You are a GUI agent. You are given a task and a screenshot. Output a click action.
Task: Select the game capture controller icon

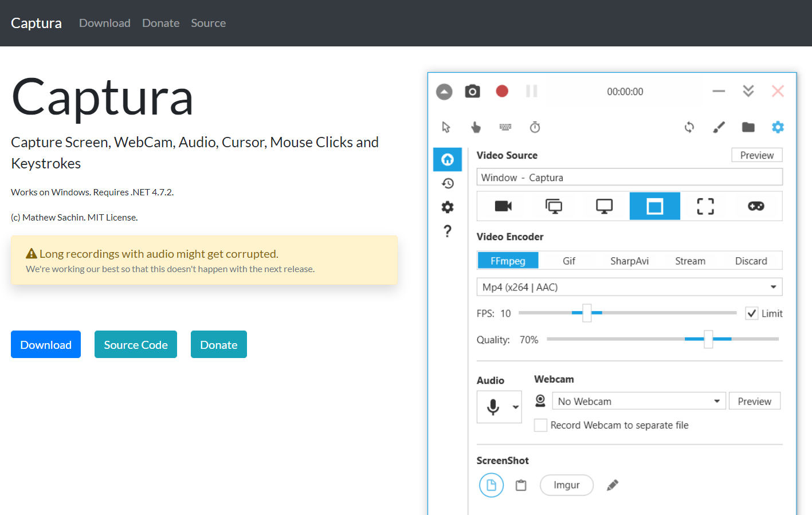(756, 206)
